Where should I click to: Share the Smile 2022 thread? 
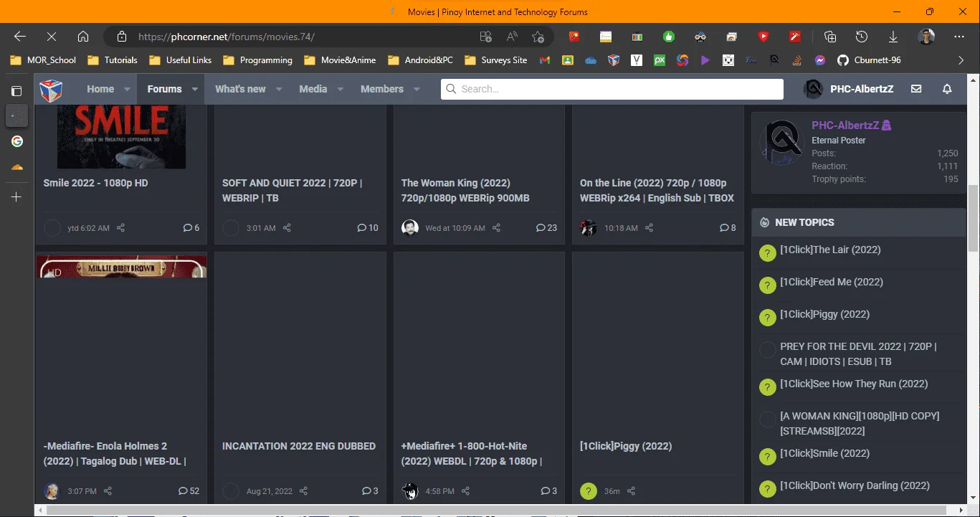click(x=121, y=228)
